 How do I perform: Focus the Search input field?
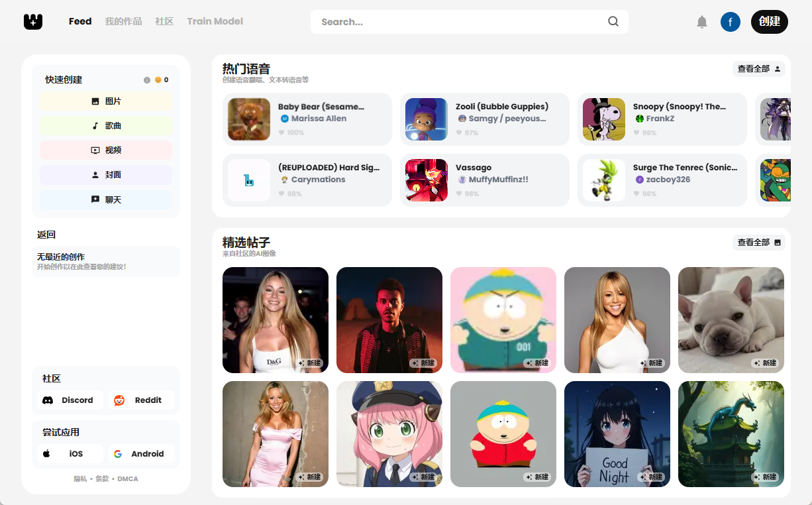(469, 22)
